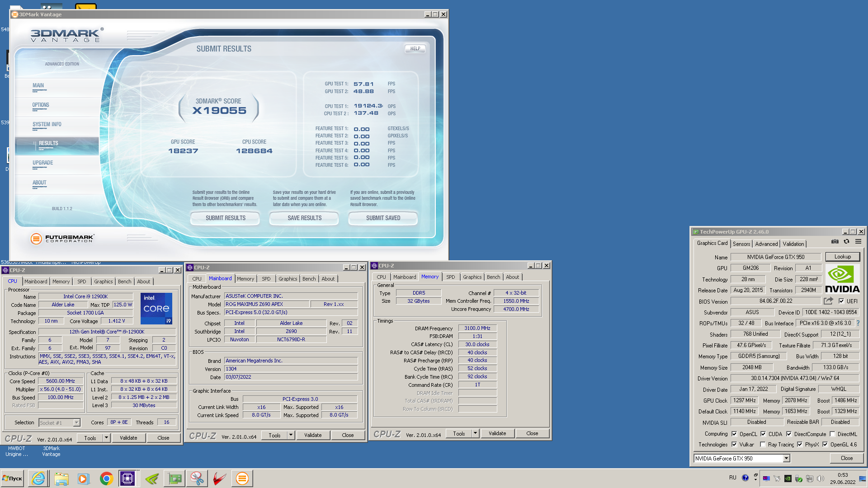Take a GPU-Z screenshot with camera icon
Viewport: 868px width, 488px height.
(835, 242)
